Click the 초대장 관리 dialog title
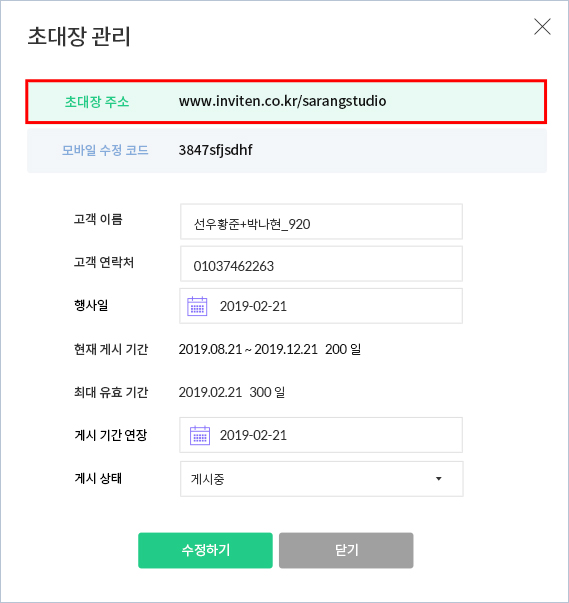Viewport: 569px width, 603px height. click(x=79, y=37)
